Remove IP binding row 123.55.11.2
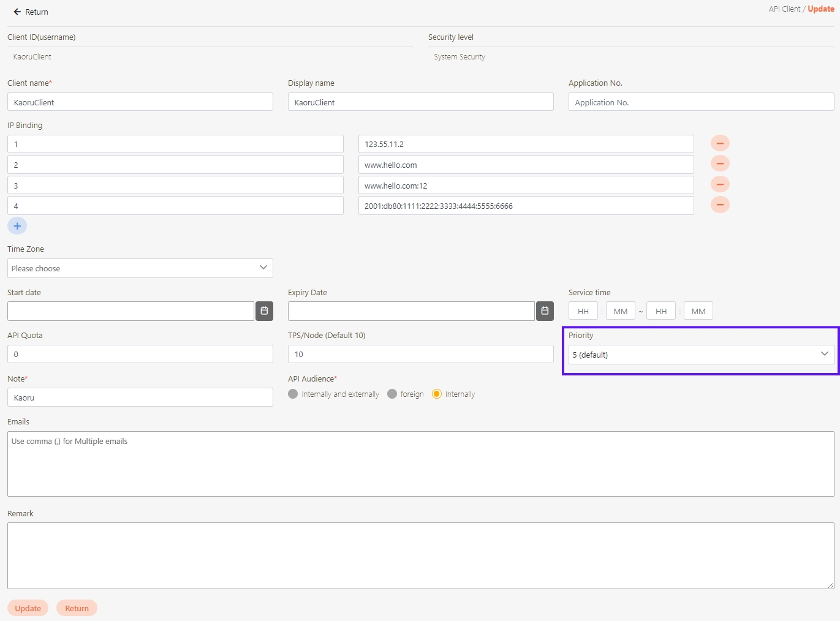This screenshot has height=621, width=840. [x=719, y=143]
